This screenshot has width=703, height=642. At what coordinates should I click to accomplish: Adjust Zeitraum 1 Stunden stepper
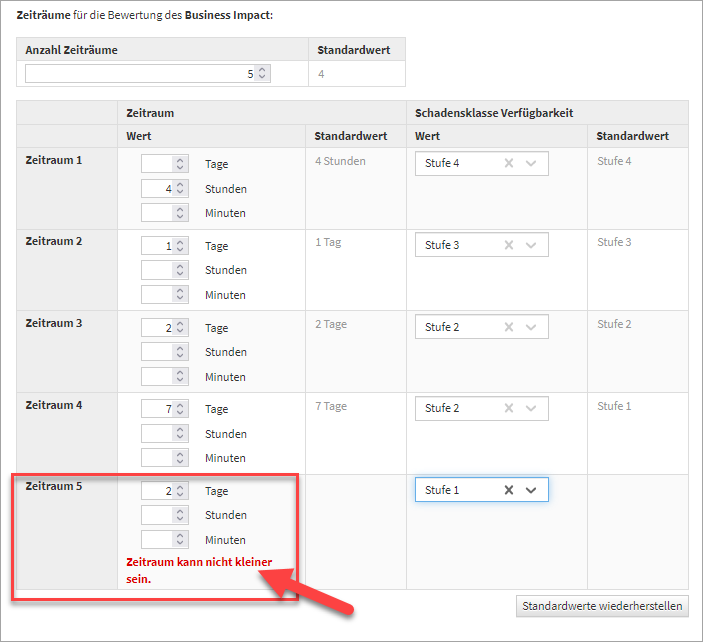click(180, 188)
